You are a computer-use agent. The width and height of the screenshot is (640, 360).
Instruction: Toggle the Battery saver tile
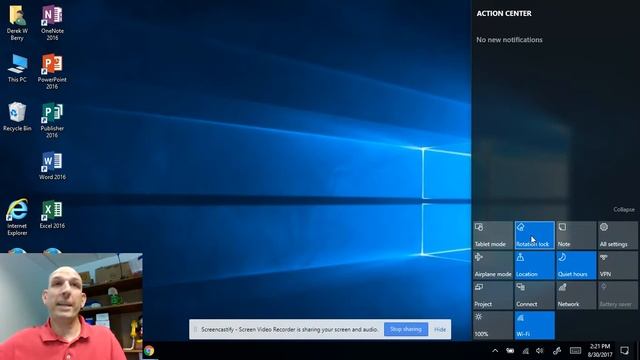coord(618,295)
